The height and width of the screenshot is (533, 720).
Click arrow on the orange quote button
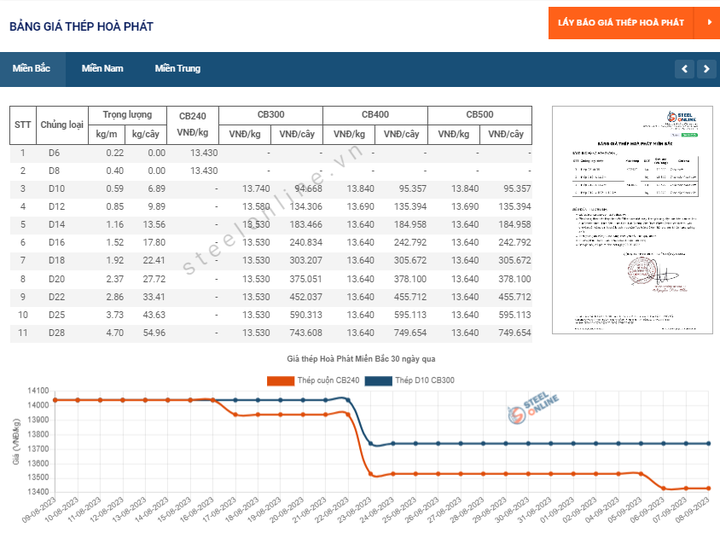click(708, 22)
